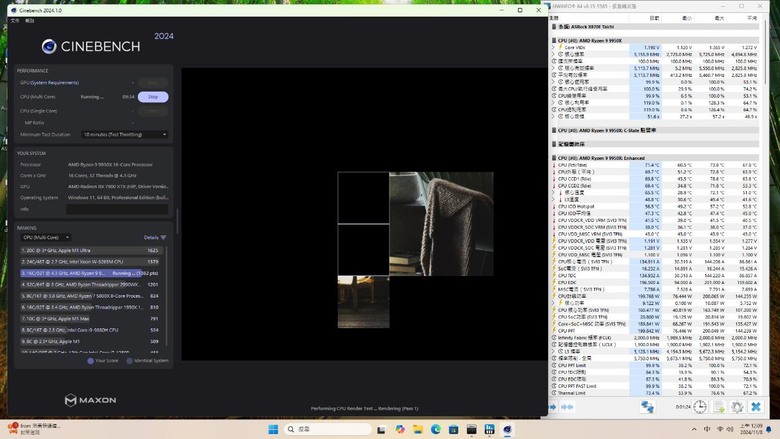Viewport: 780px width, 439px height.
Task: Expand Core VIDs row in HWiNFO
Action: coord(553,48)
